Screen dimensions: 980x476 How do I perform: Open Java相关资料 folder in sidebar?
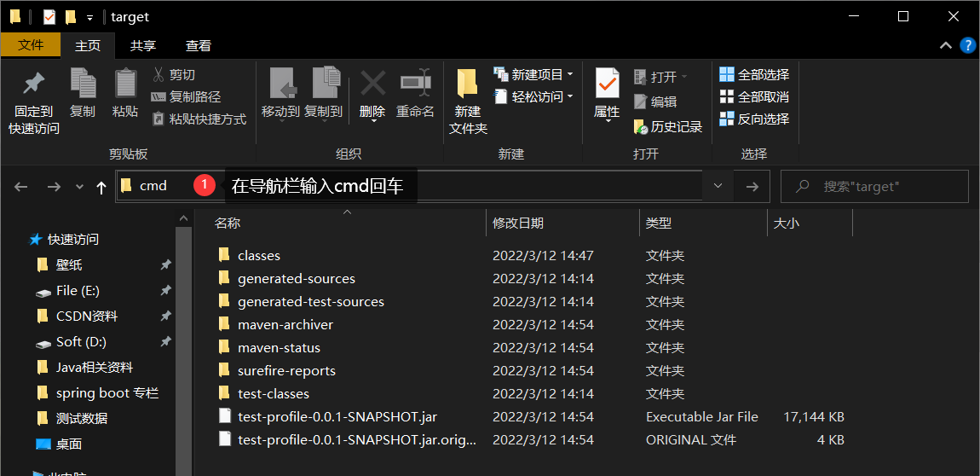pos(94,367)
